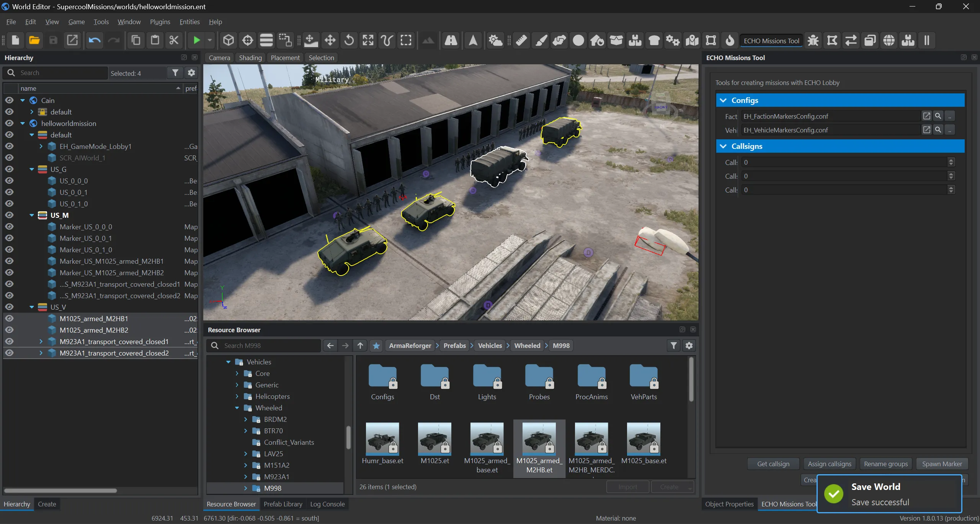Open the dropdown arrow beside the play button
Image resolution: width=980 pixels, height=524 pixels.
pos(209,40)
